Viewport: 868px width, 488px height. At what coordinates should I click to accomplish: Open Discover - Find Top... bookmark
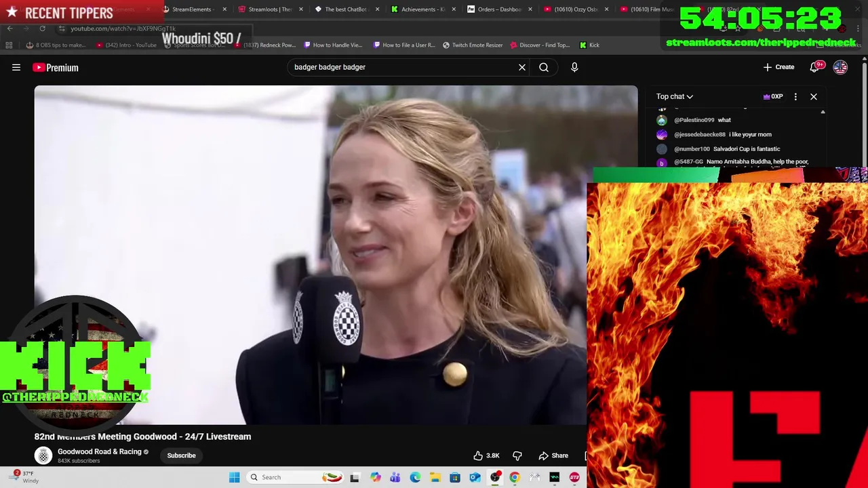(540, 45)
